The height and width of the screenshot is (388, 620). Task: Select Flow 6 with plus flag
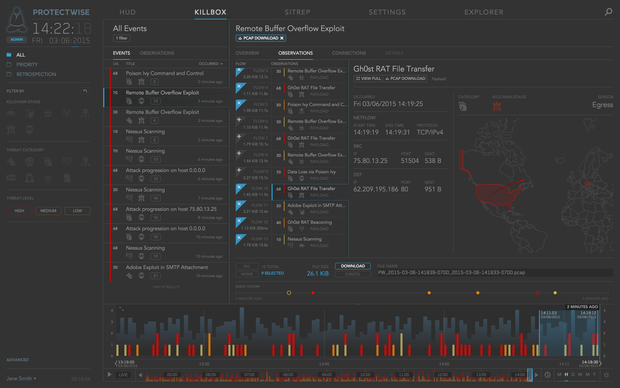tap(239, 119)
